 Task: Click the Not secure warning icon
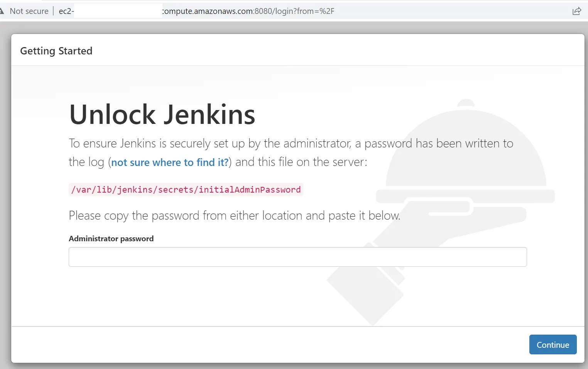(2, 11)
